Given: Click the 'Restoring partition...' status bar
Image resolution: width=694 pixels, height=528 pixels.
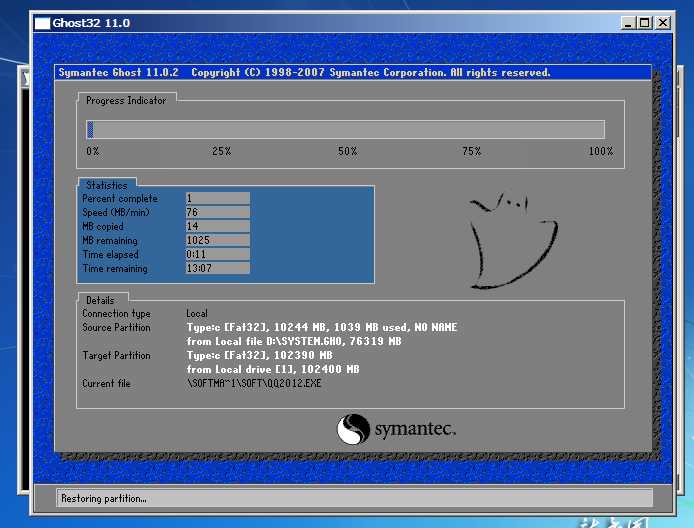Looking at the screenshot, I should click(x=355, y=498).
